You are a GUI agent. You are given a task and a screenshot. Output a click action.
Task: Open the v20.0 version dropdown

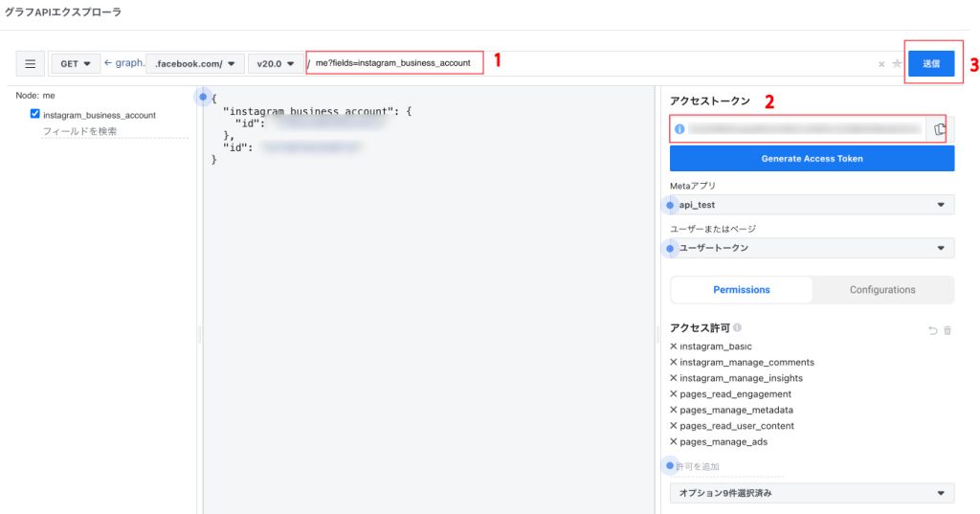pos(273,64)
